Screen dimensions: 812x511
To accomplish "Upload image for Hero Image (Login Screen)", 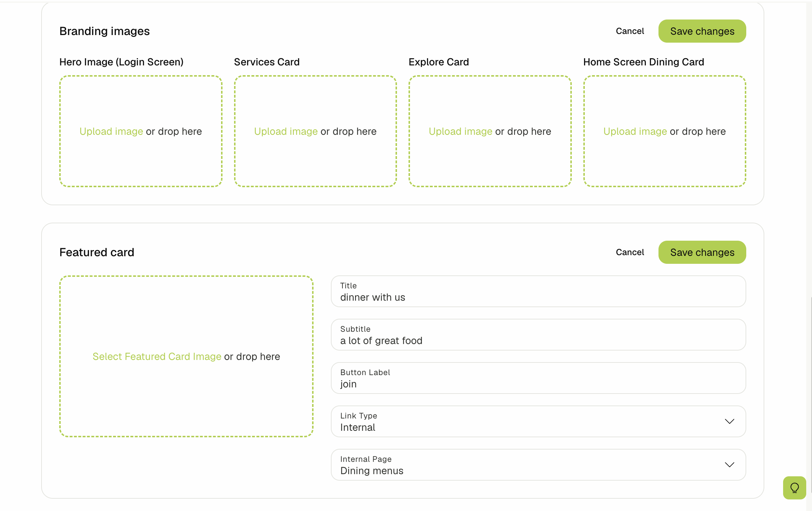I will click(111, 132).
